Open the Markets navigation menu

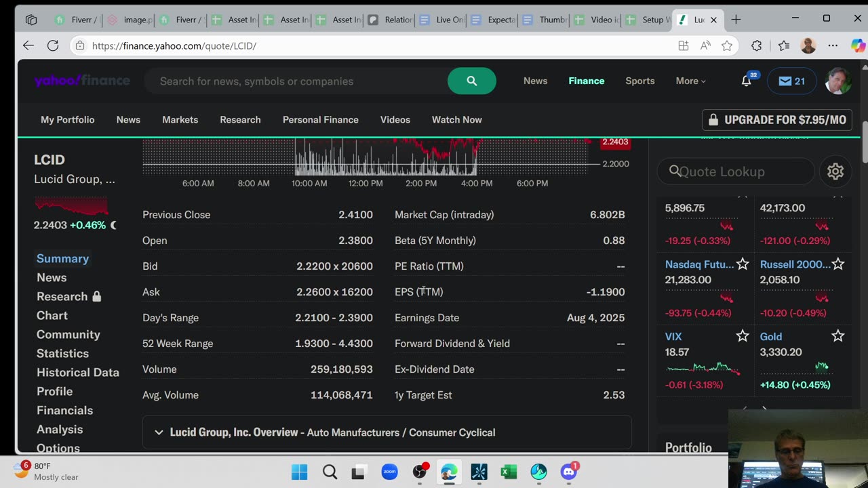[x=180, y=120]
